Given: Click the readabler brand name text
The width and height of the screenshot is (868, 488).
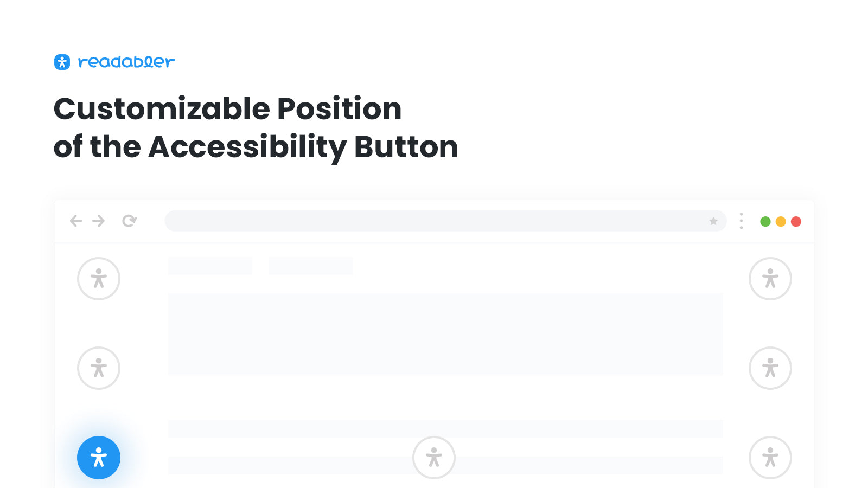Looking at the screenshot, I should [126, 62].
